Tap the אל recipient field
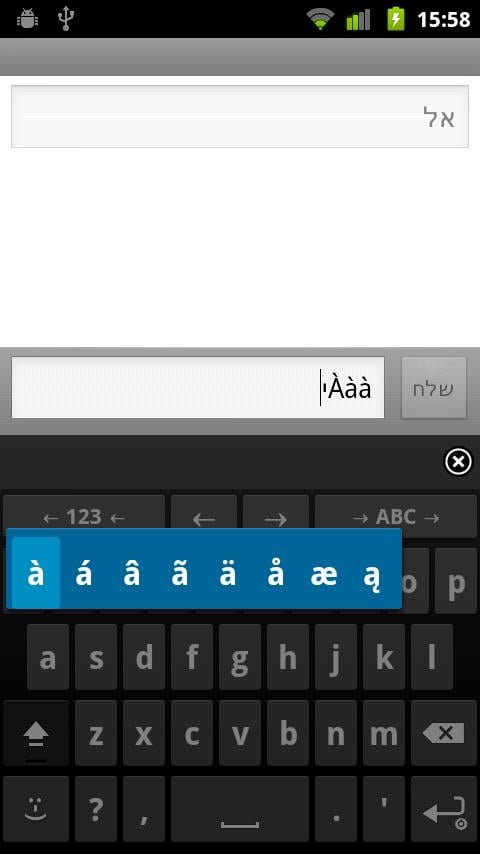This screenshot has height=854, width=480. click(240, 117)
